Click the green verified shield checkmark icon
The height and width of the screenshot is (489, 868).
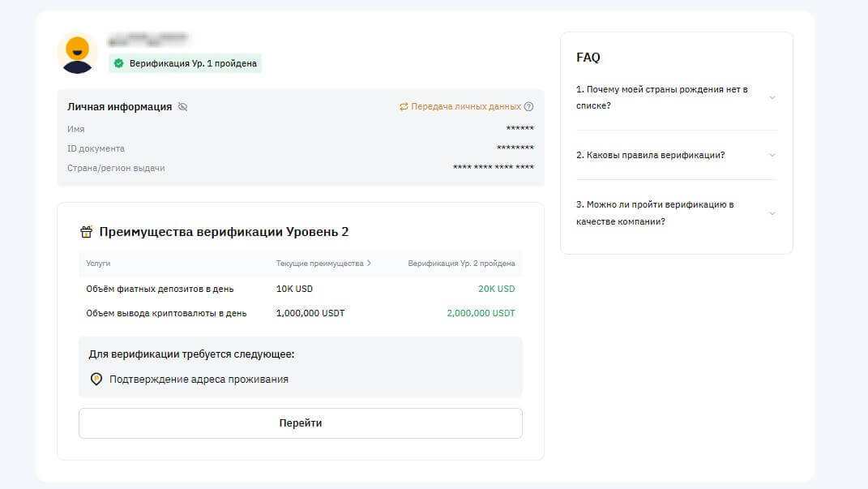click(x=119, y=63)
